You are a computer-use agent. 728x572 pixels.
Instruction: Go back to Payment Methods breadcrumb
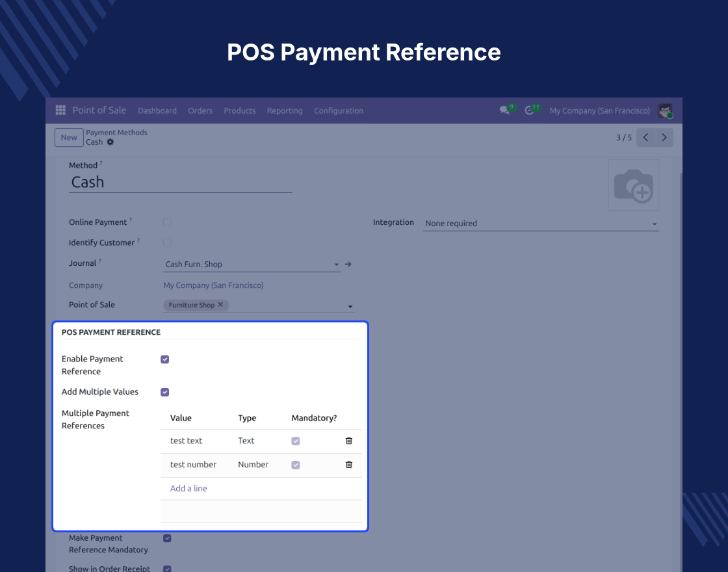coord(116,133)
